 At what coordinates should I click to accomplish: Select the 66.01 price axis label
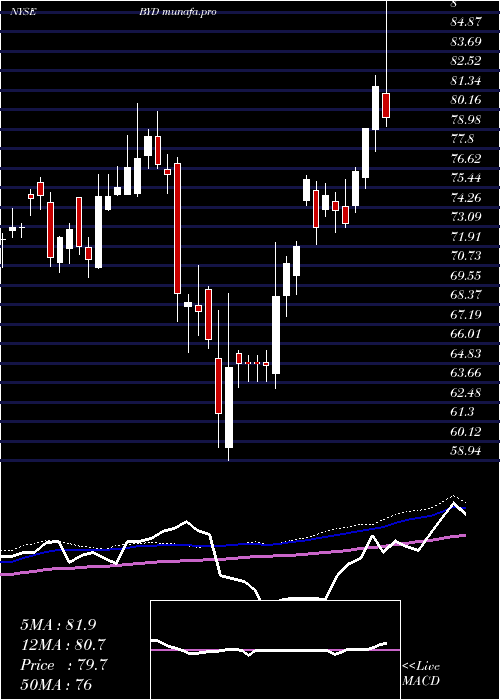(x=466, y=333)
